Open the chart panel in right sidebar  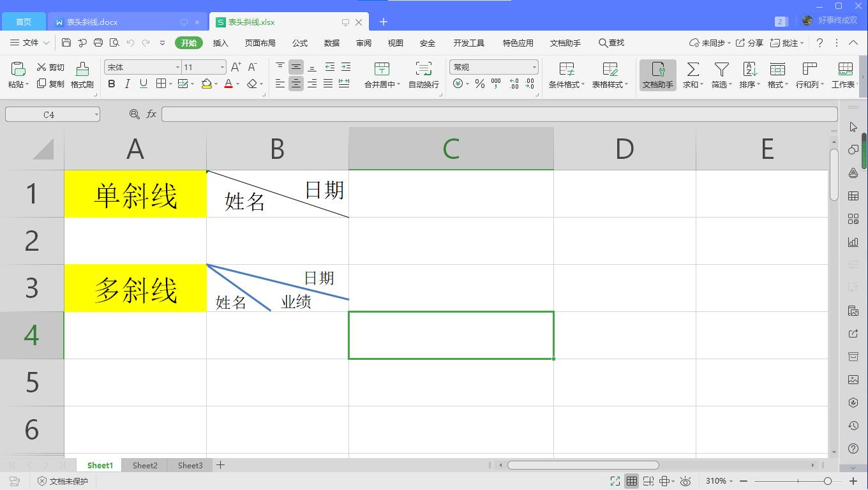853,242
